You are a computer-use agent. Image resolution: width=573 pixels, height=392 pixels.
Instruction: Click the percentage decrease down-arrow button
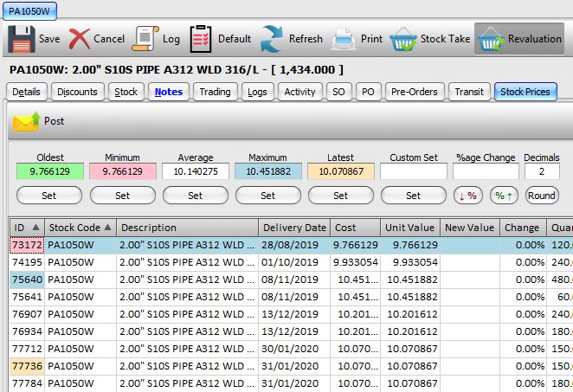tap(468, 196)
